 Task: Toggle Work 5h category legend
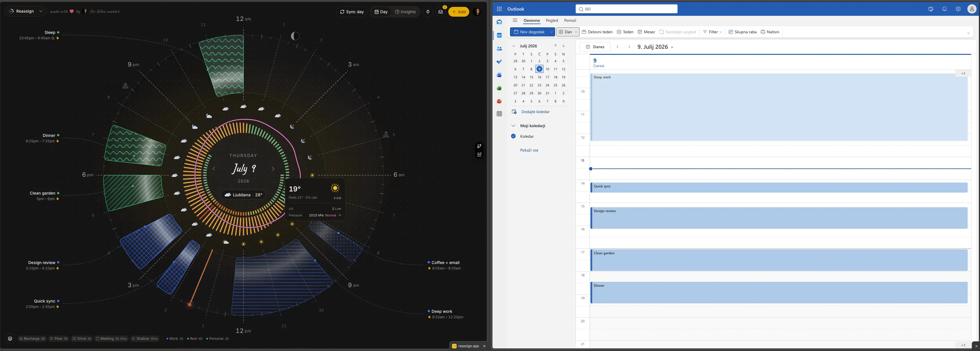pos(175,338)
